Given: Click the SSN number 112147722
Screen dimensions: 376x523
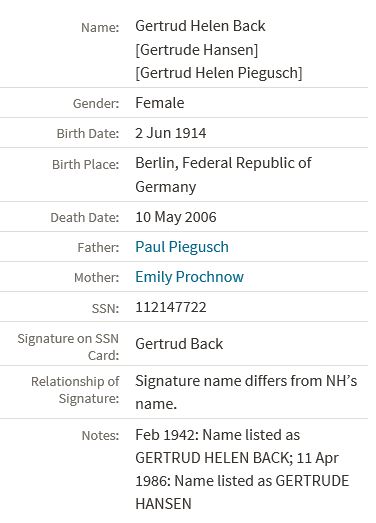Looking at the screenshot, I should (x=170, y=307).
